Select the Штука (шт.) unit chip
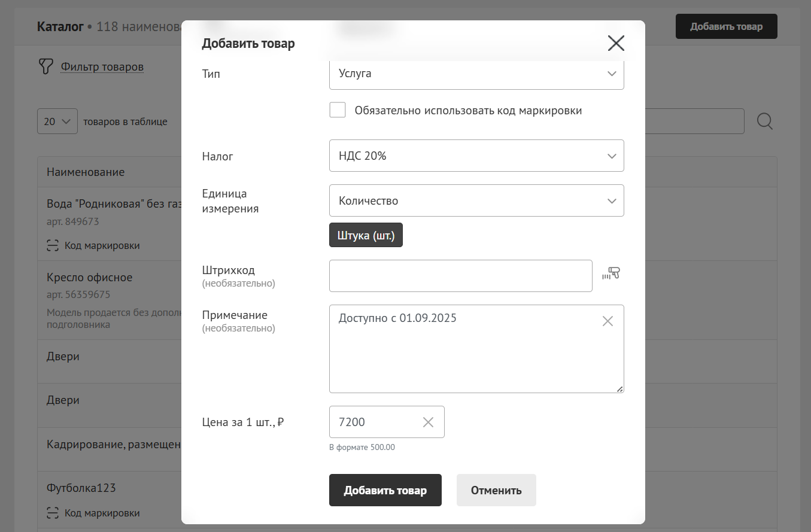Screen dimensions: 811x532 pyautogui.click(x=366, y=236)
